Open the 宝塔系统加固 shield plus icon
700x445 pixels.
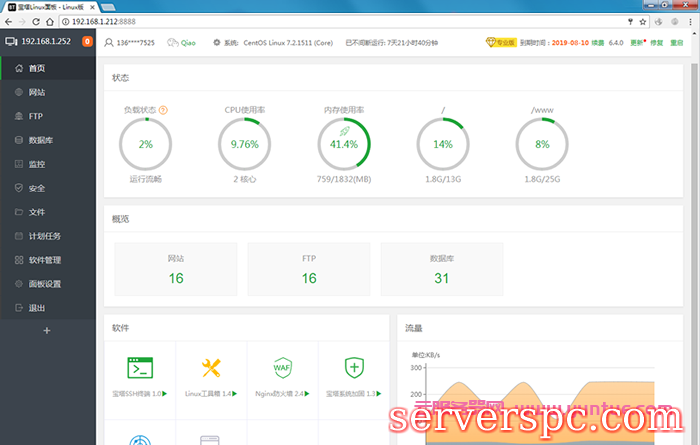pos(354,367)
